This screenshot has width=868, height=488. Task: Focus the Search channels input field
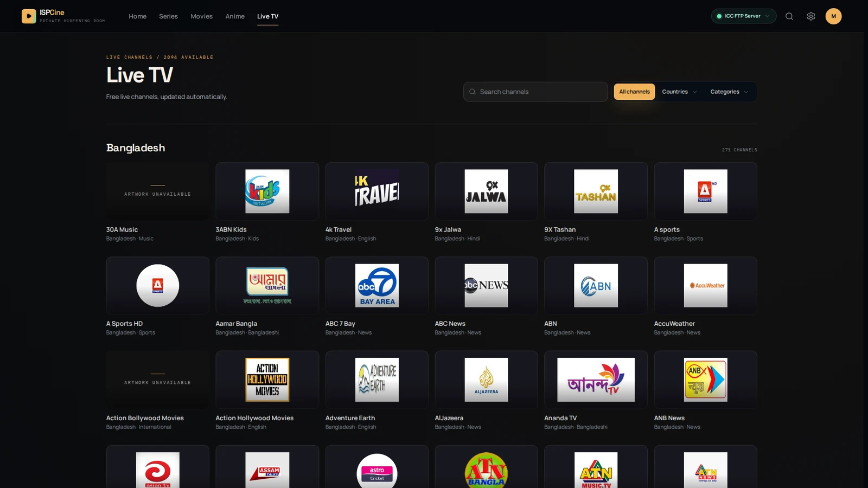coord(535,92)
